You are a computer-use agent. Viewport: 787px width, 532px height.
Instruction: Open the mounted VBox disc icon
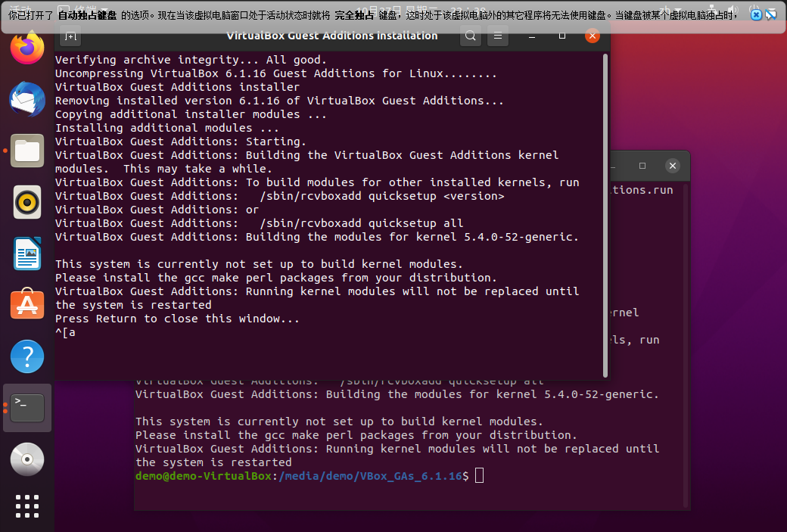[x=27, y=459]
